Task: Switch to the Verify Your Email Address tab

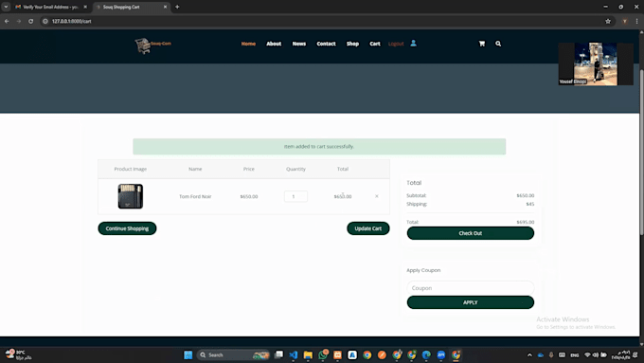Action: pyautogui.click(x=49, y=7)
